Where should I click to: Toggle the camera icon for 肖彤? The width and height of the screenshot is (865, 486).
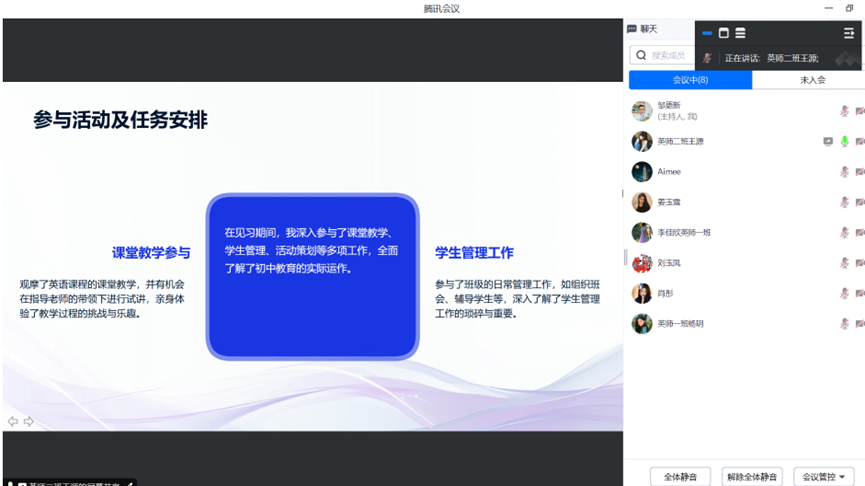(859, 294)
